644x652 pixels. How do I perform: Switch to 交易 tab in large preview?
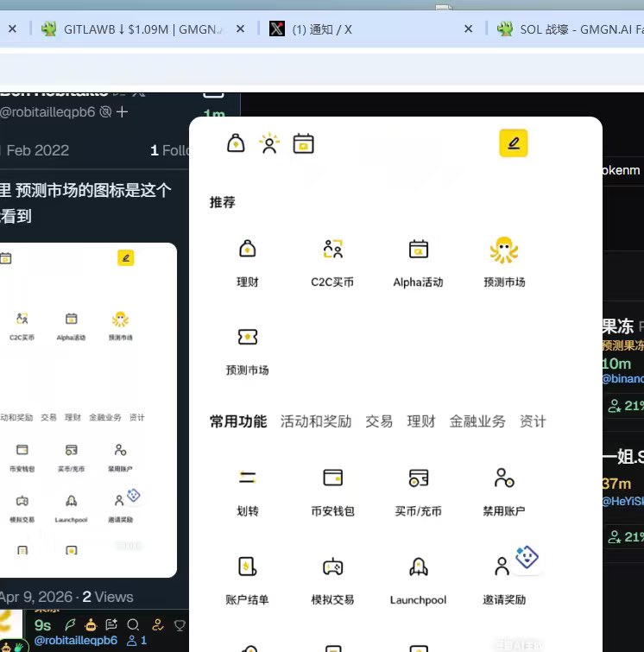[x=379, y=421]
